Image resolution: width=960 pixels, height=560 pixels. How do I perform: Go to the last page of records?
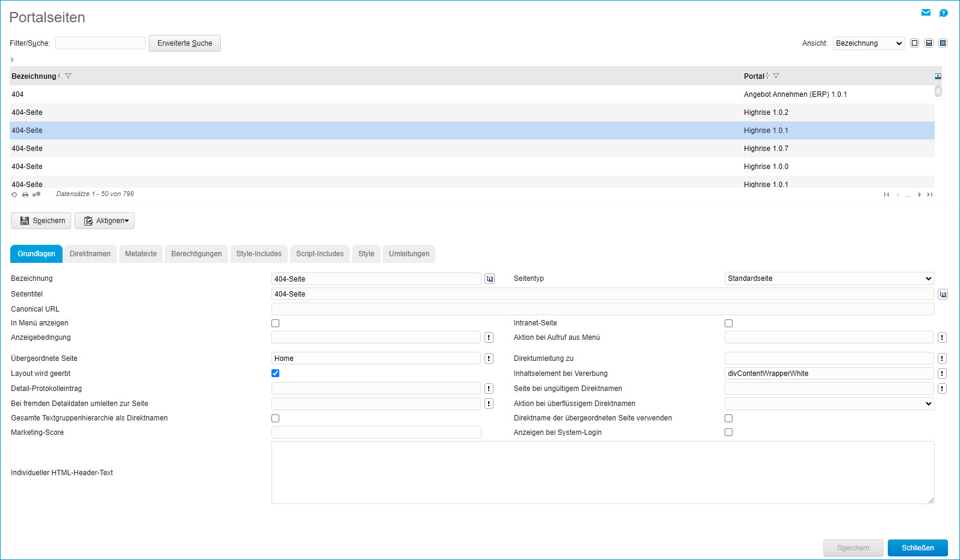click(x=930, y=194)
